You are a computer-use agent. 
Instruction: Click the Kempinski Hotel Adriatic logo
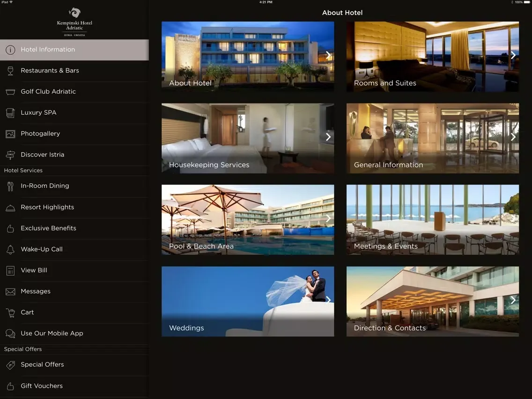click(74, 22)
